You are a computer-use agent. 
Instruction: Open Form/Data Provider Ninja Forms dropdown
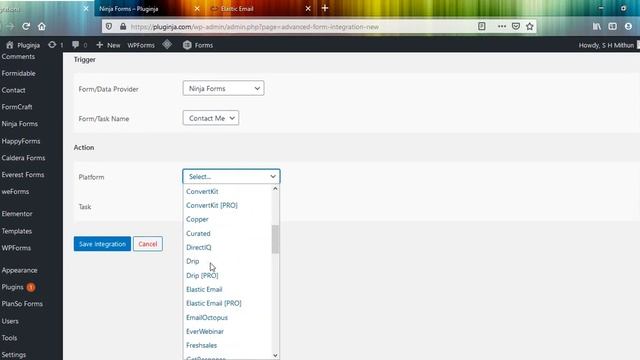point(223,88)
